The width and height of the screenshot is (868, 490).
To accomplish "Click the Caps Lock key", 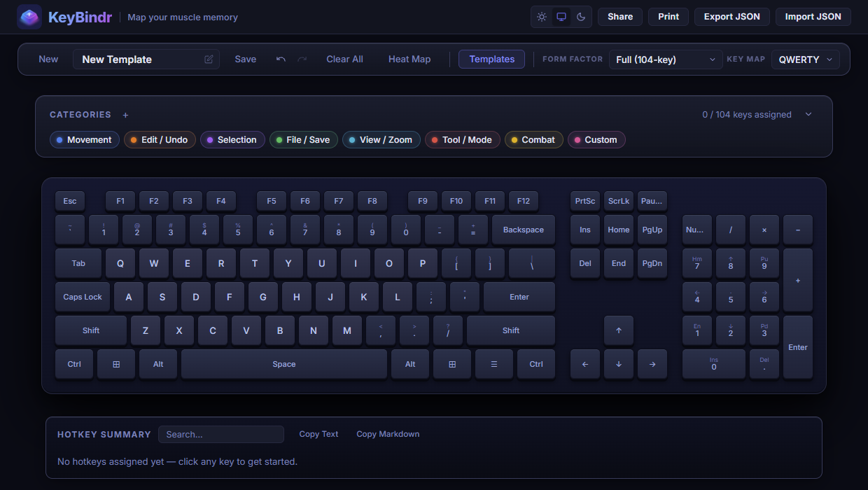I will 83,297.
